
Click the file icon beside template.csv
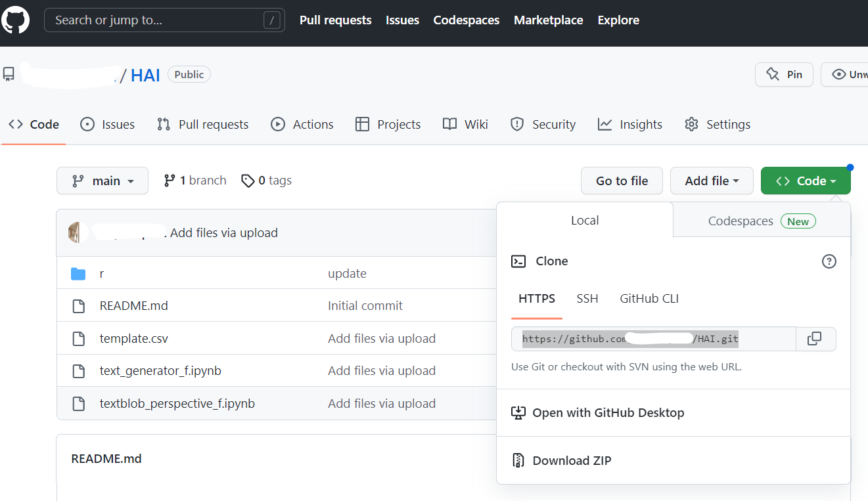click(78, 339)
